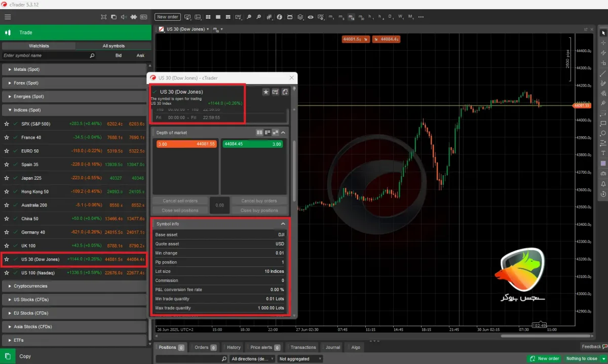Expand the Metals (Spot) group
Viewport: 608px width, 364px height.
pyautogui.click(x=74, y=69)
